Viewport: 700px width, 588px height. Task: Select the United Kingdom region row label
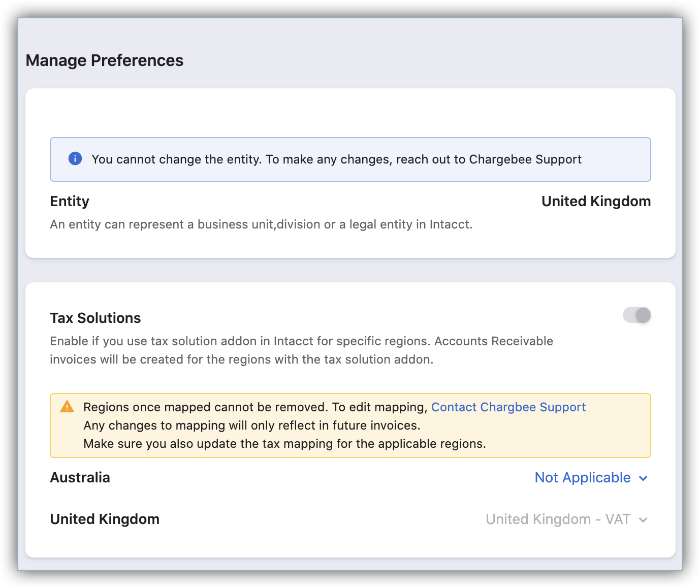coord(105,519)
